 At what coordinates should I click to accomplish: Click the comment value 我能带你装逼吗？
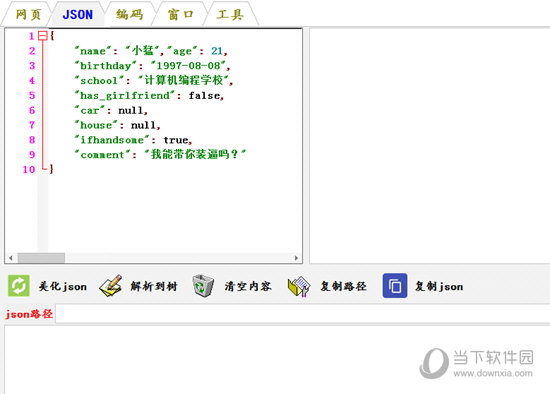click(x=195, y=154)
